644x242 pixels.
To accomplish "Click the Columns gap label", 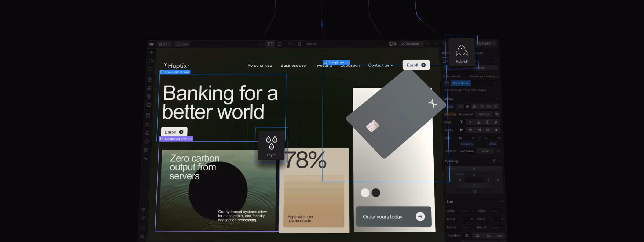I will click(x=467, y=144).
